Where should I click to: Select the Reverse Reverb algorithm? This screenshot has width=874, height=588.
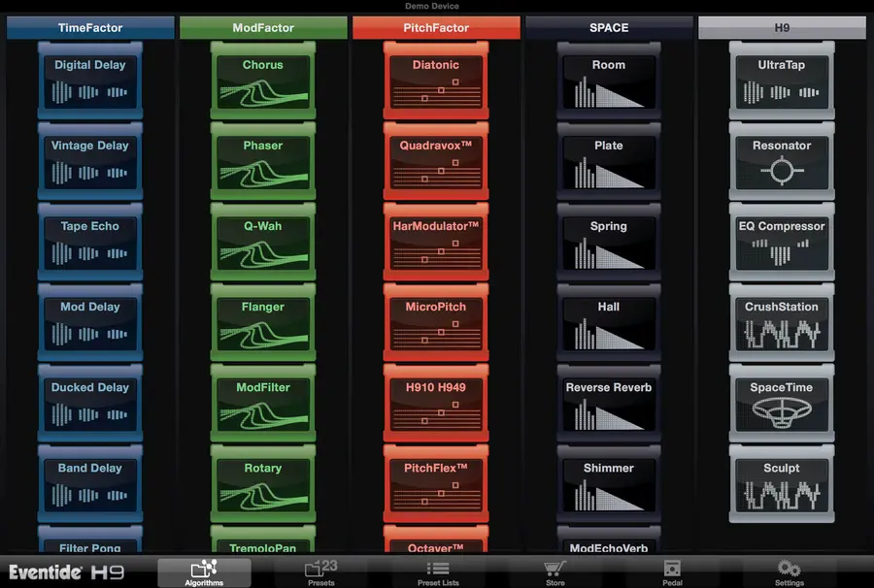coord(609,403)
